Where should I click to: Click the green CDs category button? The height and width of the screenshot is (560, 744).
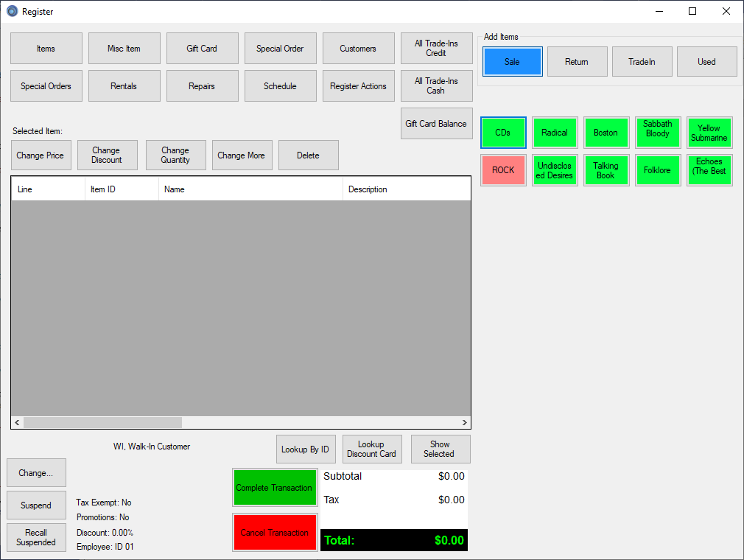point(503,133)
